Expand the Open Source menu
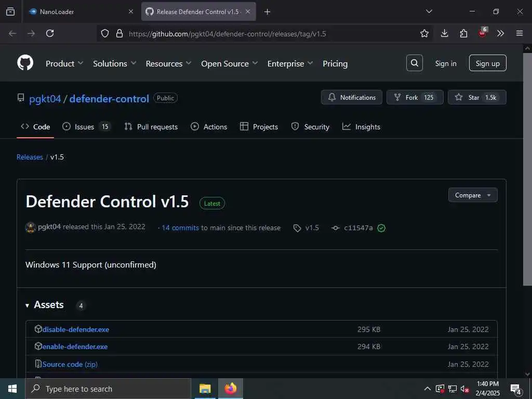This screenshot has width=532, height=399. 229,63
